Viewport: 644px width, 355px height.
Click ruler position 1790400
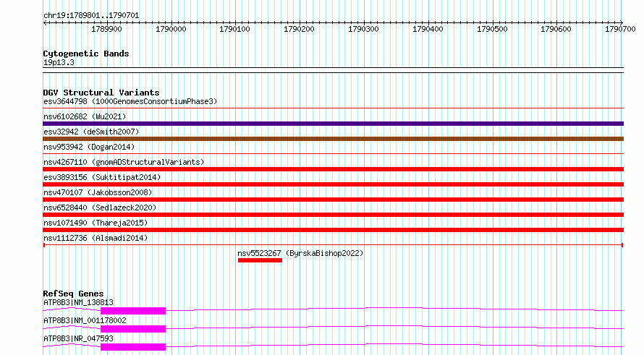pyautogui.click(x=428, y=29)
